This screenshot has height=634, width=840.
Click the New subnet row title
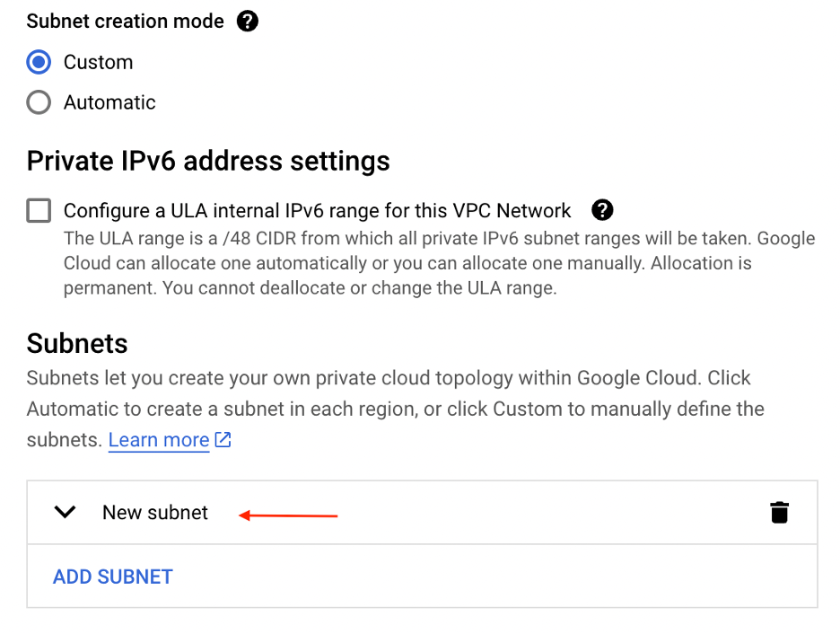(155, 513)
